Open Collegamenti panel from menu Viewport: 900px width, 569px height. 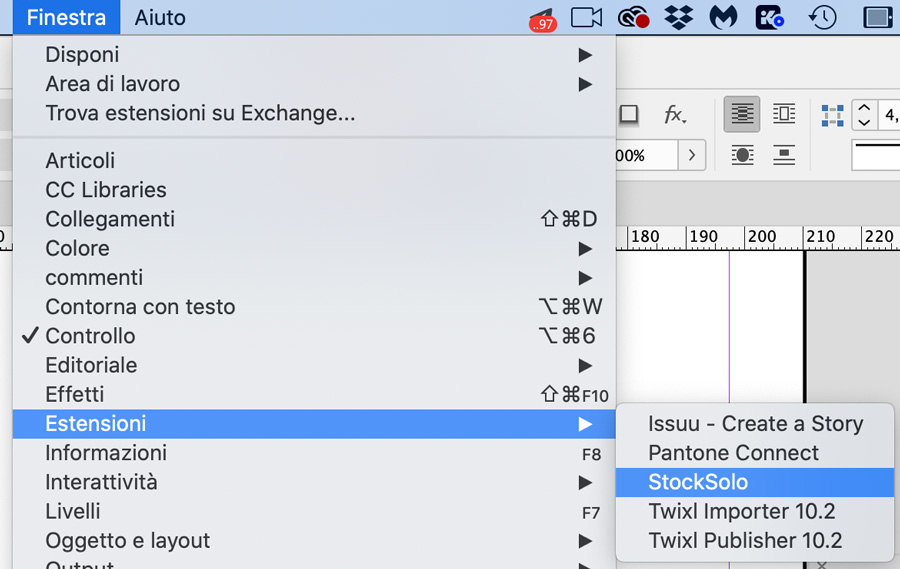point(314,219)
